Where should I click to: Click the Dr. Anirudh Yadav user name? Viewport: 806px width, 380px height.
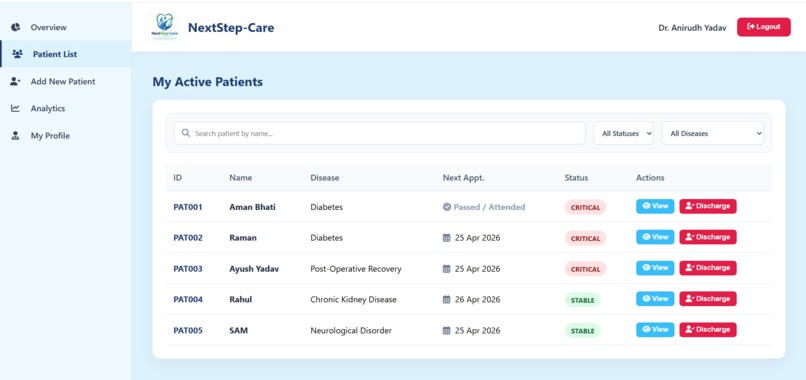tap(692, 27)
